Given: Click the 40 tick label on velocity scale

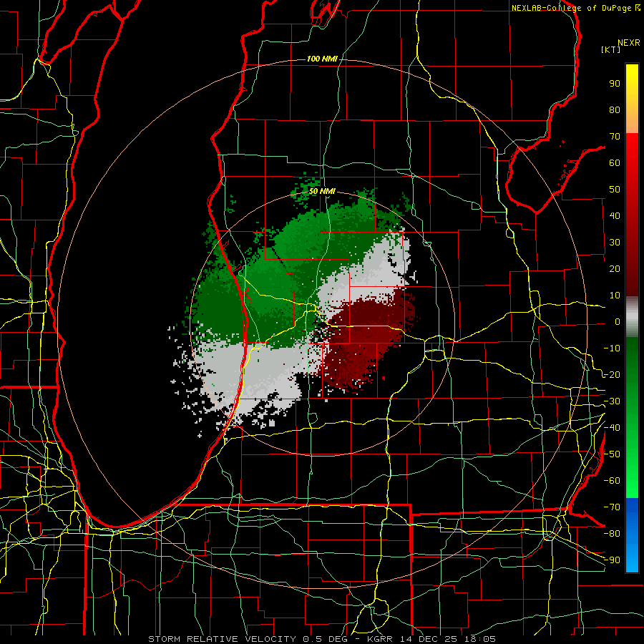Looking at the screenshot, I should [615, 216].
